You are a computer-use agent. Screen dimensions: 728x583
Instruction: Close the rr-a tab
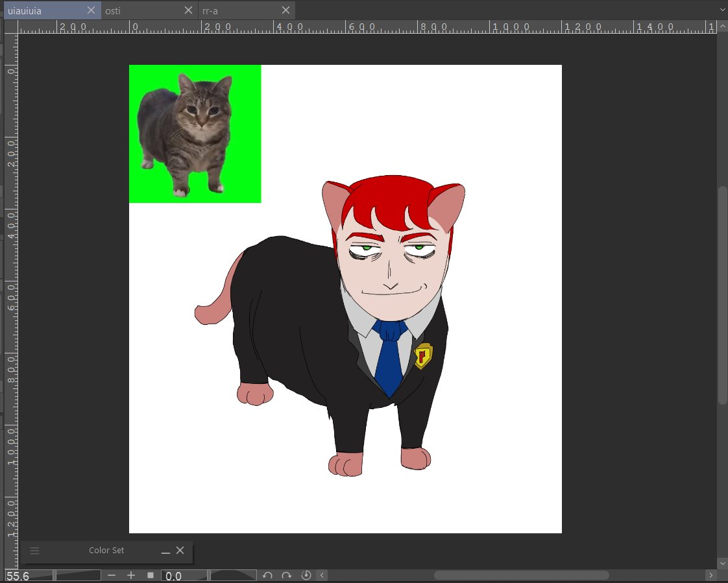tap(285, 10)
